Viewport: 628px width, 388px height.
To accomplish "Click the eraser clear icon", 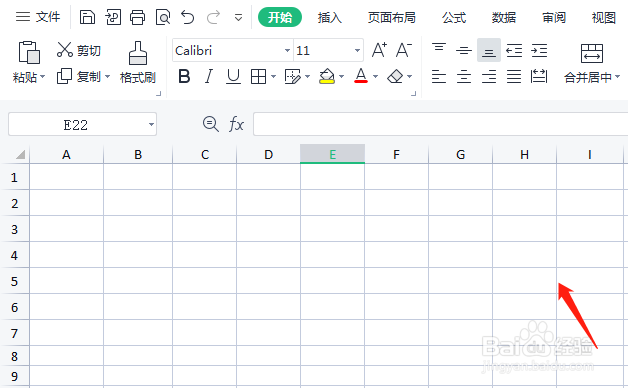I will click(x=395, y=76).
